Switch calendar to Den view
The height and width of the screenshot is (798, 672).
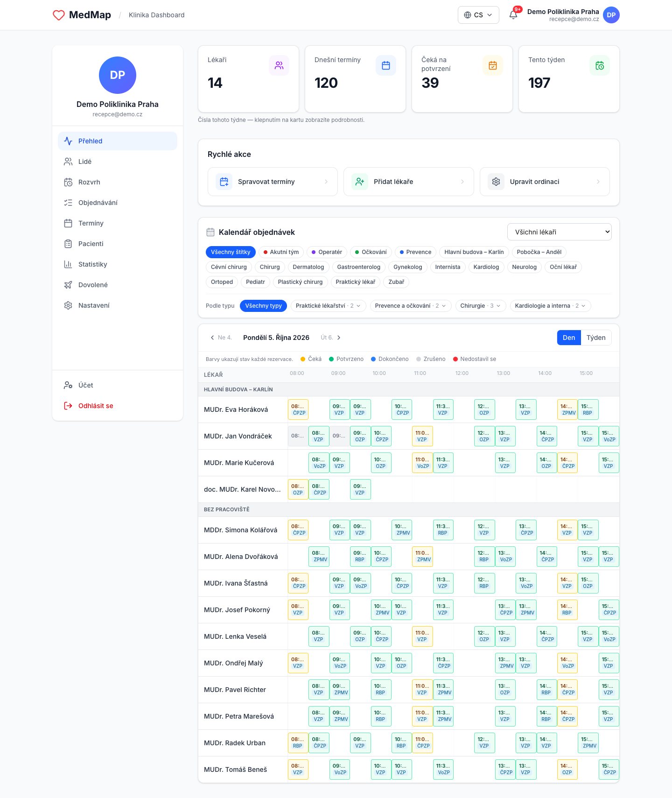coord(569,338)
